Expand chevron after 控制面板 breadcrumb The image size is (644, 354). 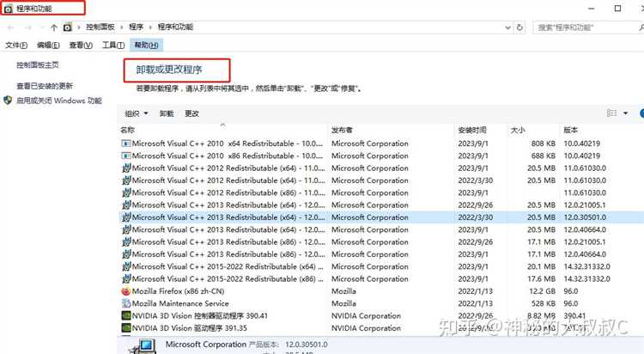point(122,27)
